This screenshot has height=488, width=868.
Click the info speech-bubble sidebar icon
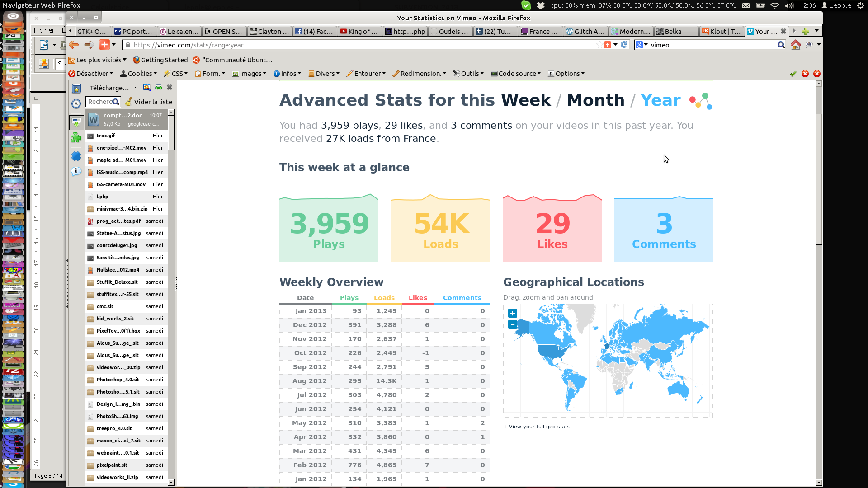pyautogui.click(x=76, y=171)
